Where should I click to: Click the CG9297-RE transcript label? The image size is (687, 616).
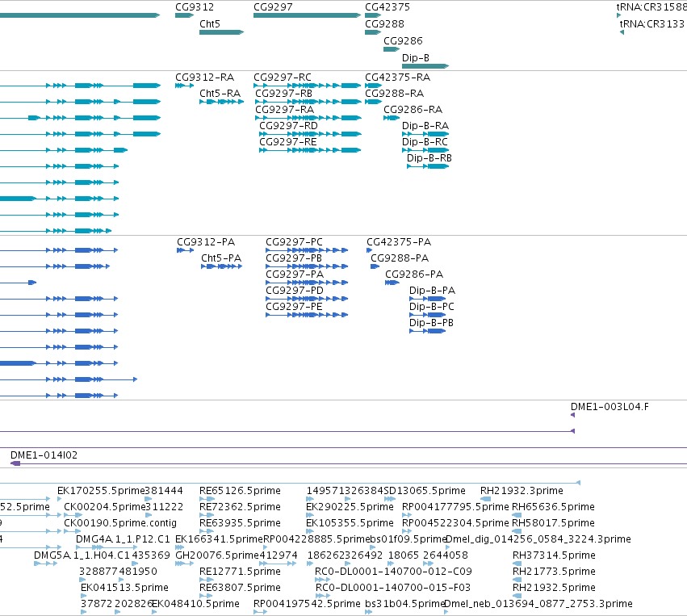(288, 142)
